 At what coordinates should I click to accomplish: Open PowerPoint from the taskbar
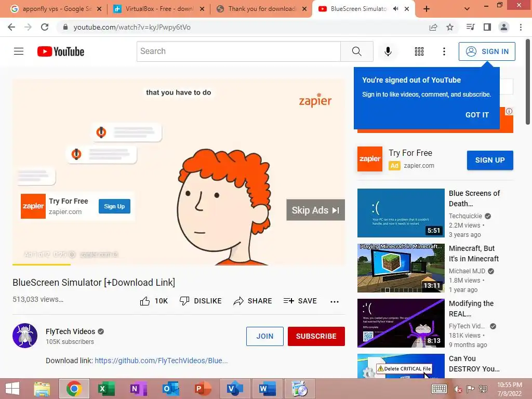coord(203,389)
